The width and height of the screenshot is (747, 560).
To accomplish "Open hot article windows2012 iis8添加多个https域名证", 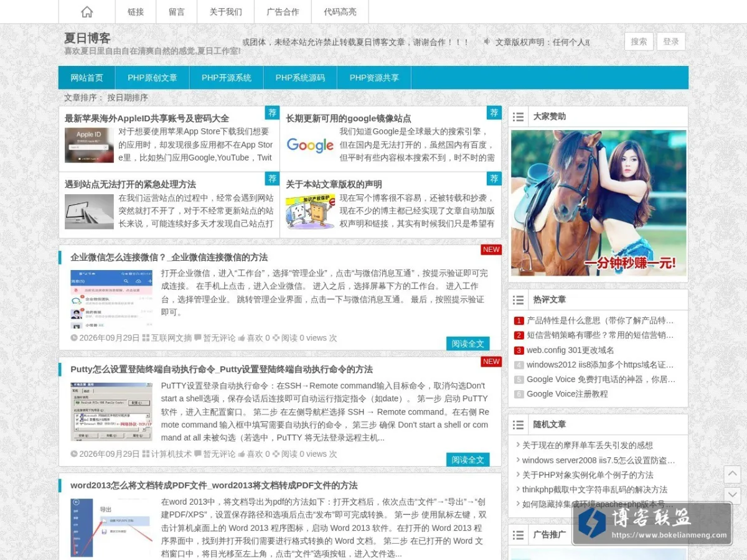I will 600,365.
